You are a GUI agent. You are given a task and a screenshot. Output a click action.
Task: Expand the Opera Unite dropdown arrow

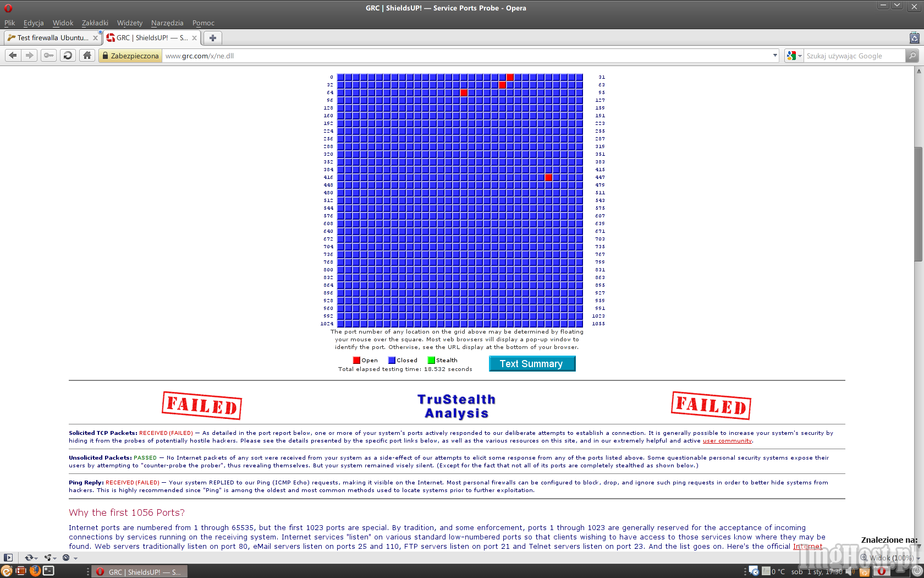55,558
